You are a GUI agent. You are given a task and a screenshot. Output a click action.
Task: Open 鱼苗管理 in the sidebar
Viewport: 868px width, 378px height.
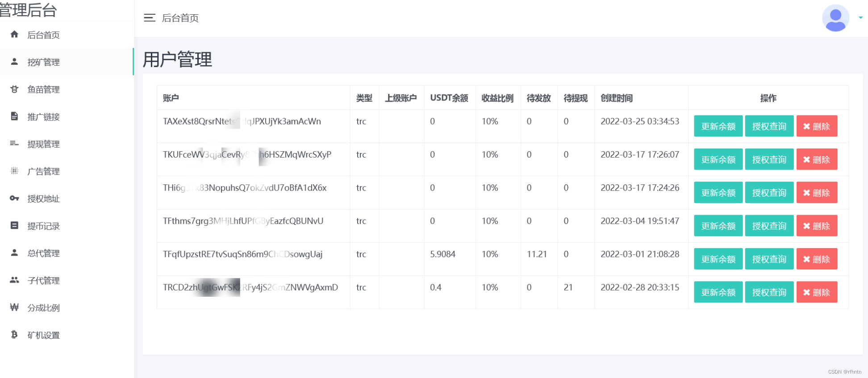pos(67,89)
